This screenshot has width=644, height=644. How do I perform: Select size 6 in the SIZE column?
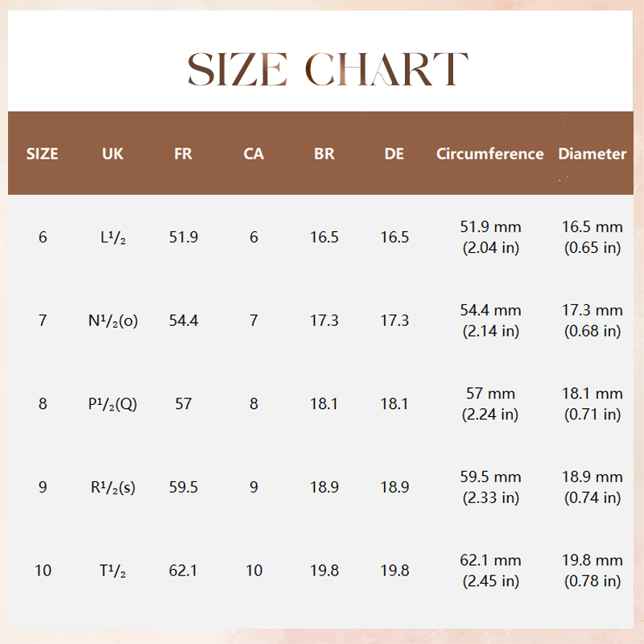[43, 237]
